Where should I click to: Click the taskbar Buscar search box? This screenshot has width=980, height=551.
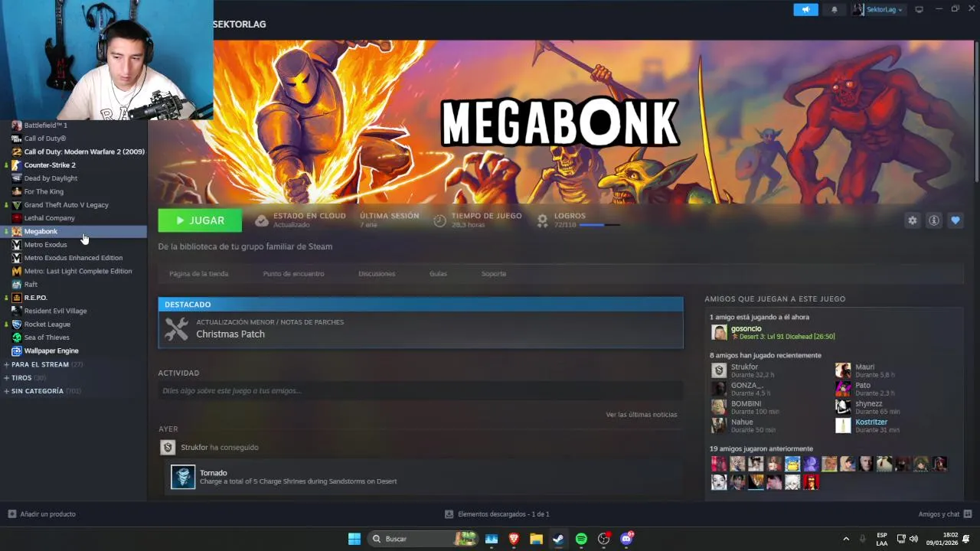tap(423, 539)
